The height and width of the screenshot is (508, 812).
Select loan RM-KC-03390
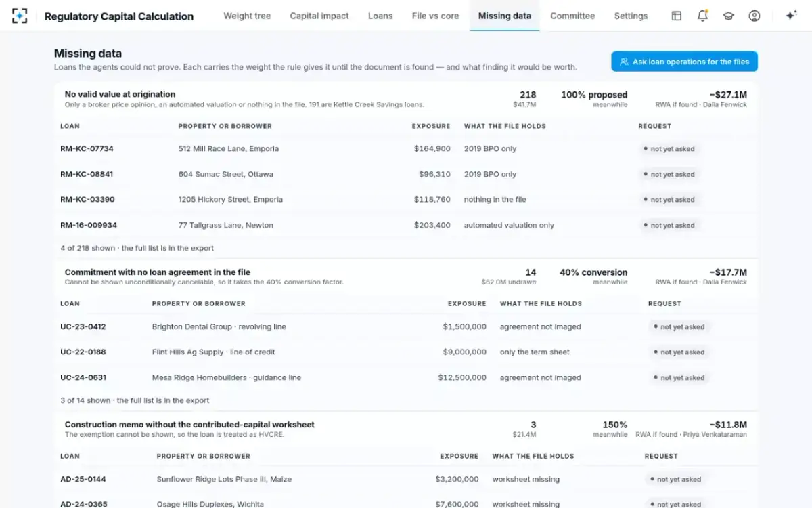click(87, 200)
